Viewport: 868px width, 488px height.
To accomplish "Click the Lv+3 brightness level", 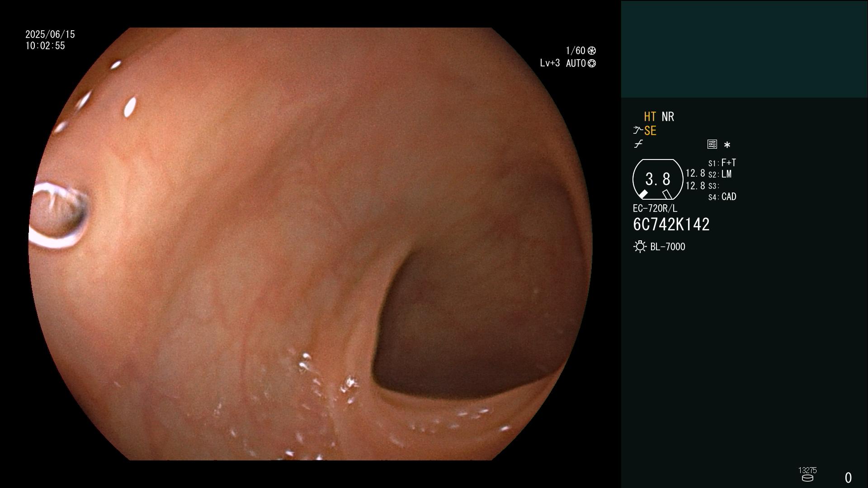I will pos(550,63).
